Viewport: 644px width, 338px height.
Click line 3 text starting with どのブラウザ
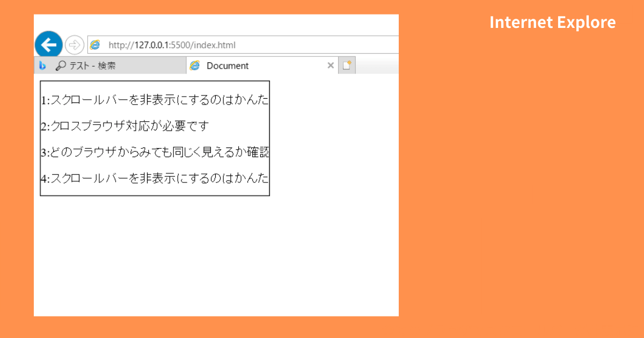(x=156, y=152)
